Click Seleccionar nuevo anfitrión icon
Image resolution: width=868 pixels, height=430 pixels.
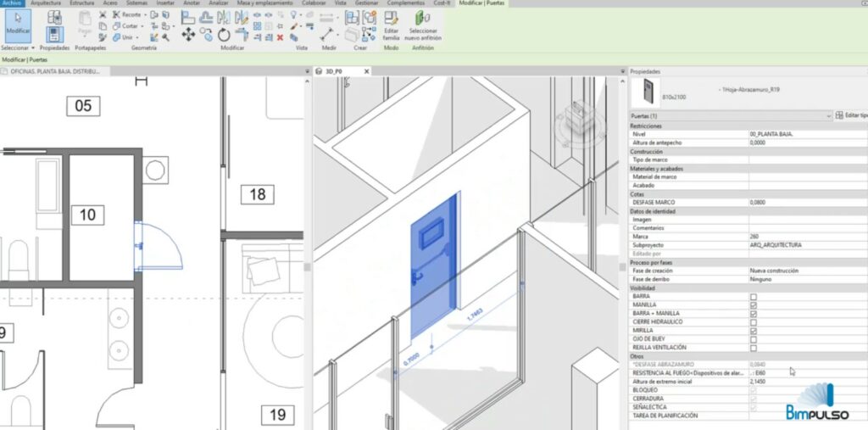click(x=423, y=23)
